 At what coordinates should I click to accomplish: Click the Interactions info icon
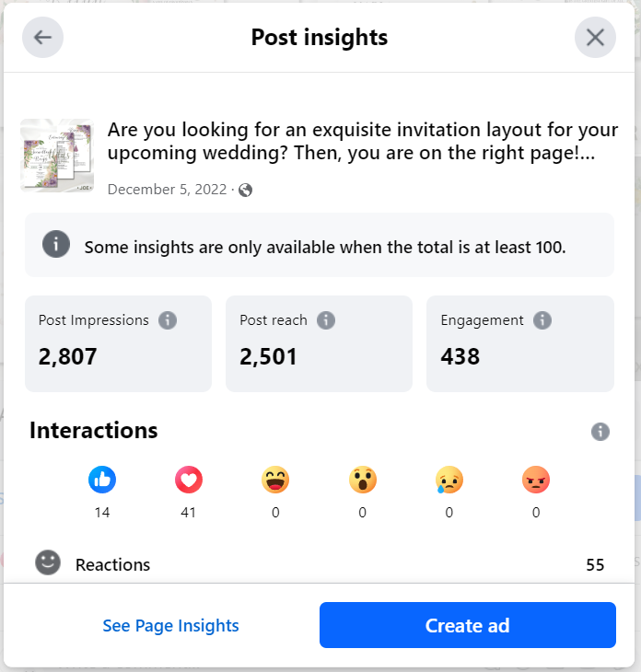click(x=600, y=431)
